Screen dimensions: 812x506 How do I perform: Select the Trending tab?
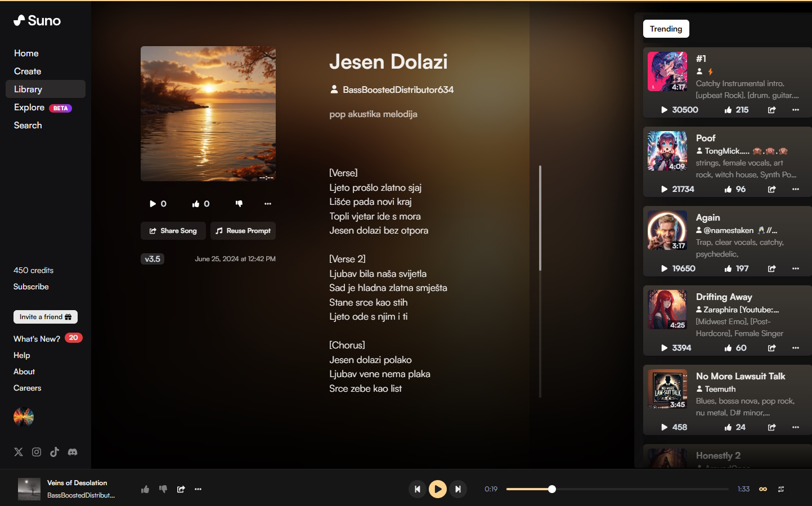click(x=666, y=29)
